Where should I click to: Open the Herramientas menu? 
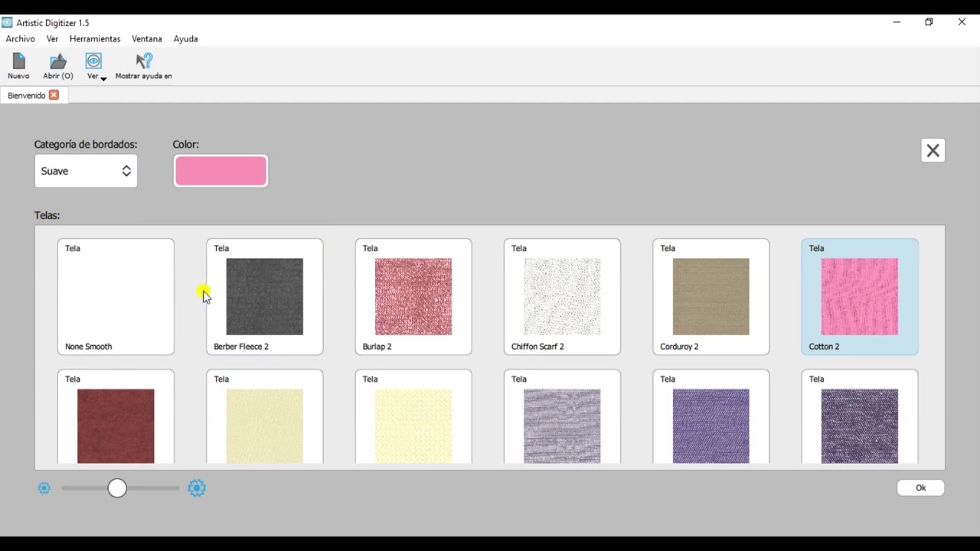[95, 39]
